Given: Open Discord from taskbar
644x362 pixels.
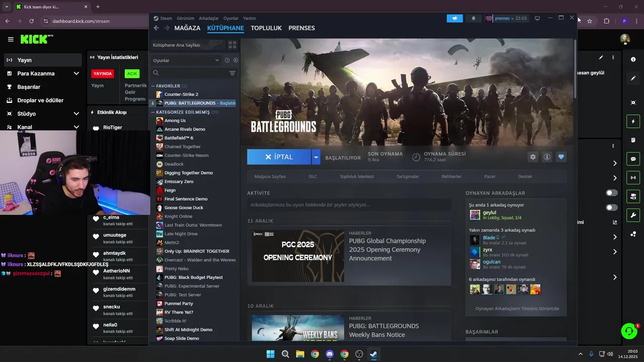Looking at the screenshot, I should click(330, 354).
